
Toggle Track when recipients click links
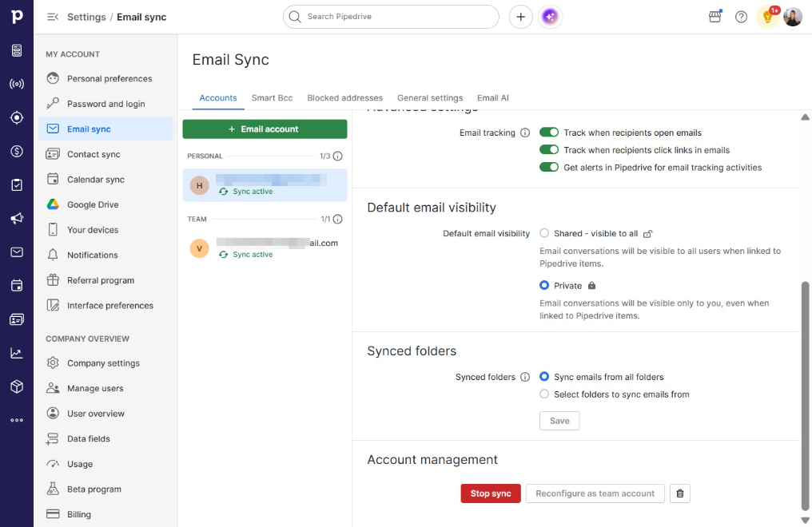click(549, 149)
